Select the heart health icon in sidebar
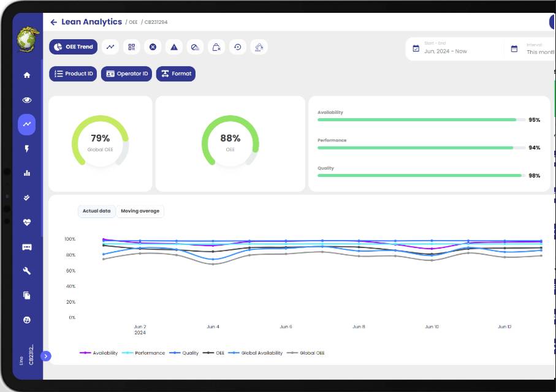 tap(27, 222)
